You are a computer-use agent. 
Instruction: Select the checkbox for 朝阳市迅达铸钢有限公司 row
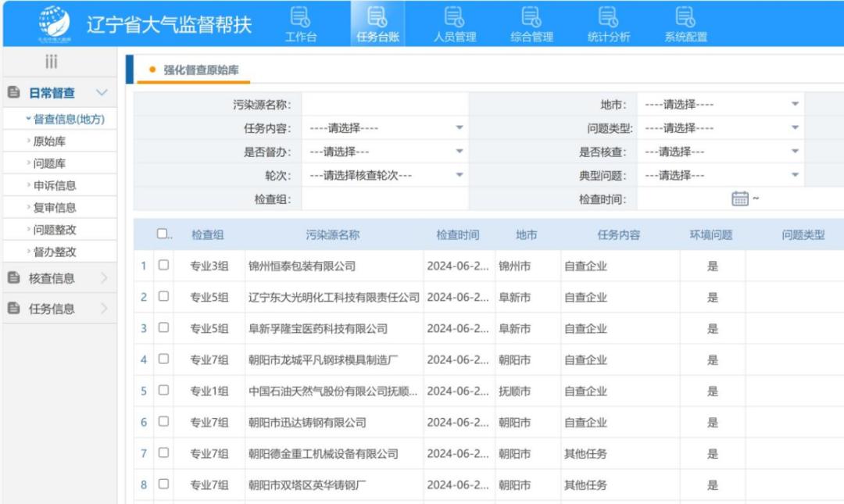[x=164, y=422]
